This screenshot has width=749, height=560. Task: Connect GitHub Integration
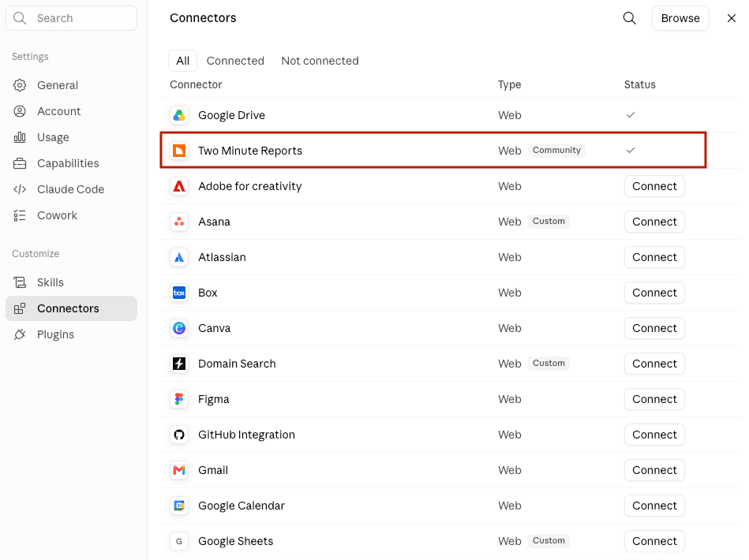click(654, 435)
